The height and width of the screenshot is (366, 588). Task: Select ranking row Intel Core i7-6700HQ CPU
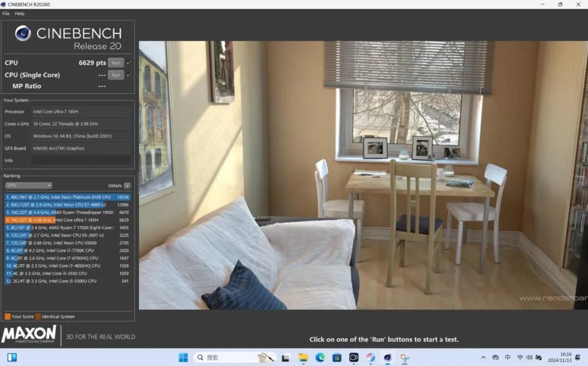pos(68,258)
